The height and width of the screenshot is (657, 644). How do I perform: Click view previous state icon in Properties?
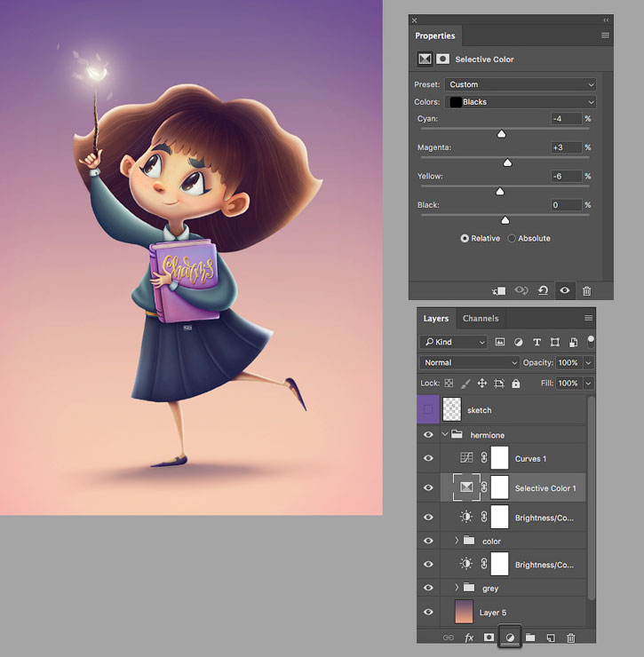[x=521, y=290]
